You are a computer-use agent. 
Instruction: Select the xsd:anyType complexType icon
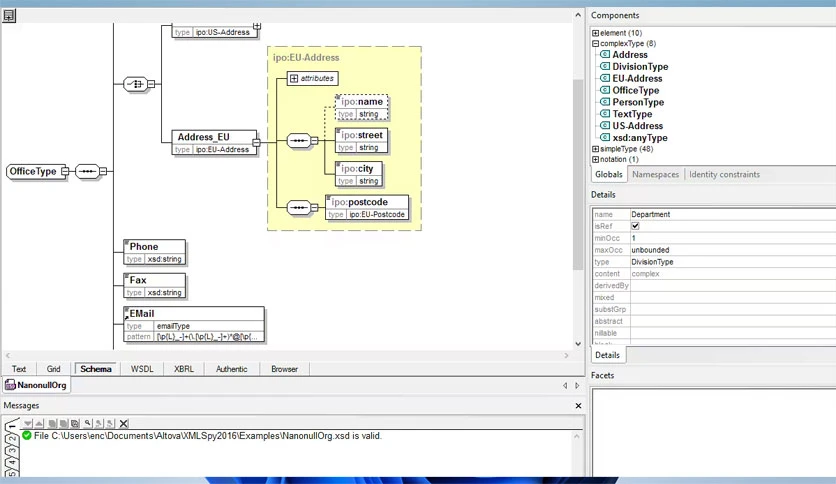pos(605,138)
